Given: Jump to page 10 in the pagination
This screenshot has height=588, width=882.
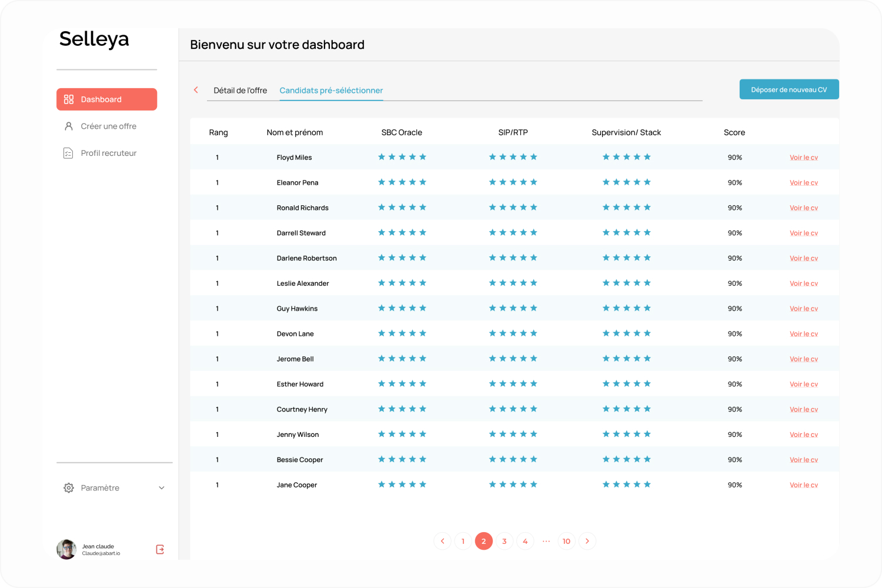Looking at the screenshot, I should coord(566,541).
